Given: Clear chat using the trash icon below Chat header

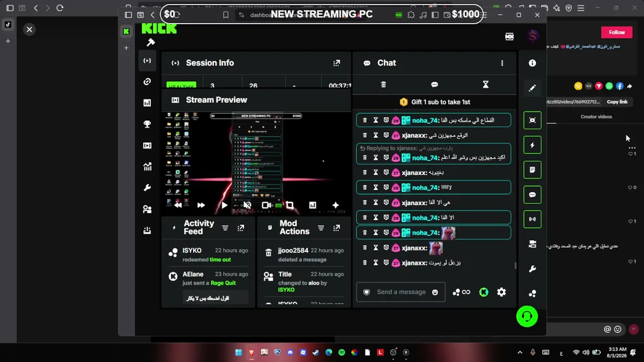Looking at the screenshot, I should click(383, 84).
